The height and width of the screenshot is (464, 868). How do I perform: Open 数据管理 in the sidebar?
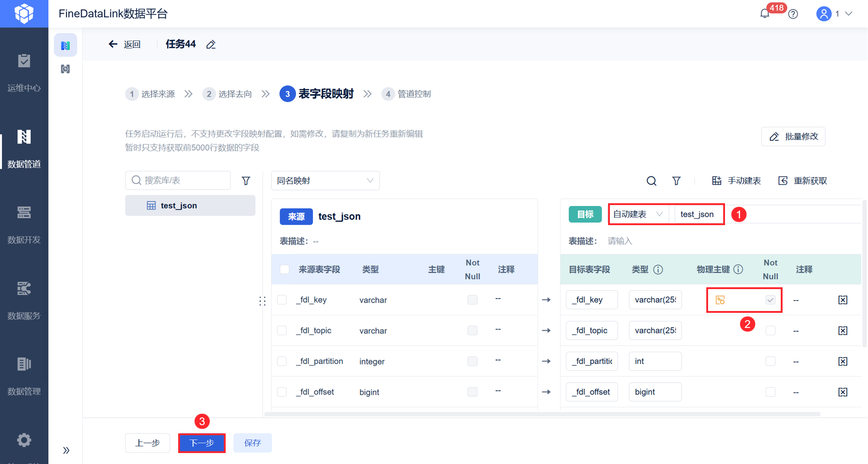[24, 376]
